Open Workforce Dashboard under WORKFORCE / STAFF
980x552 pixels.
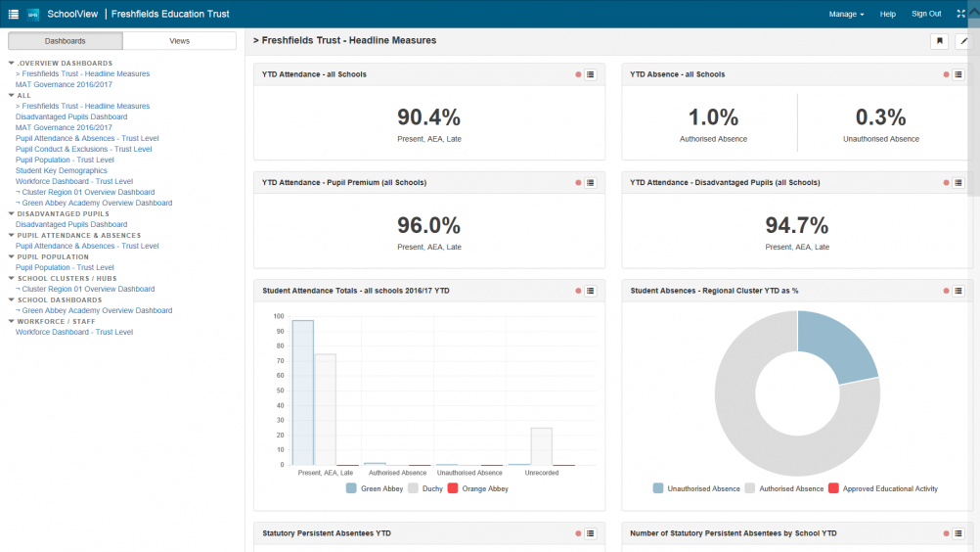click(74, 332)
